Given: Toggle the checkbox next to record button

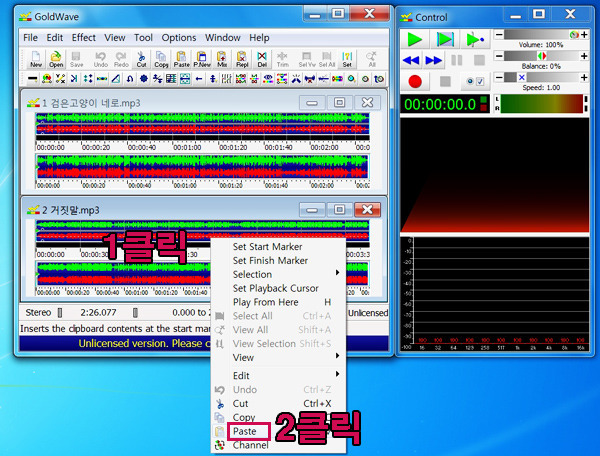Looking at the screenshot, I should (480, 81).
